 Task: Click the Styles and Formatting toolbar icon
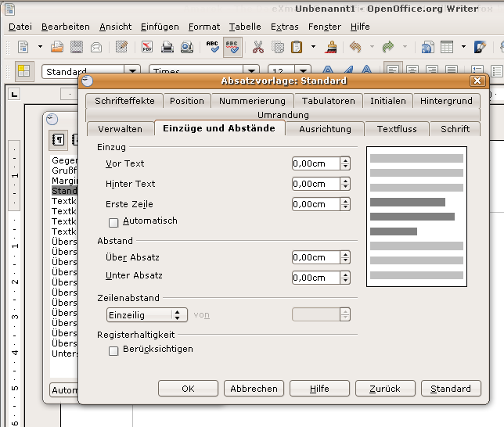pyautogui.click(x=24, y=71)
